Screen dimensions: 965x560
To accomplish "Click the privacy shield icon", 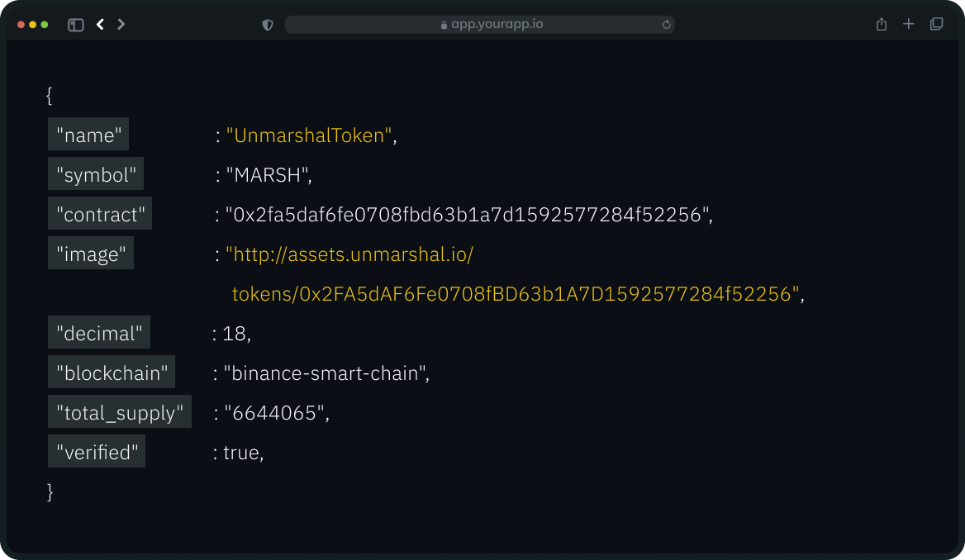I will (x=268, y=25).
